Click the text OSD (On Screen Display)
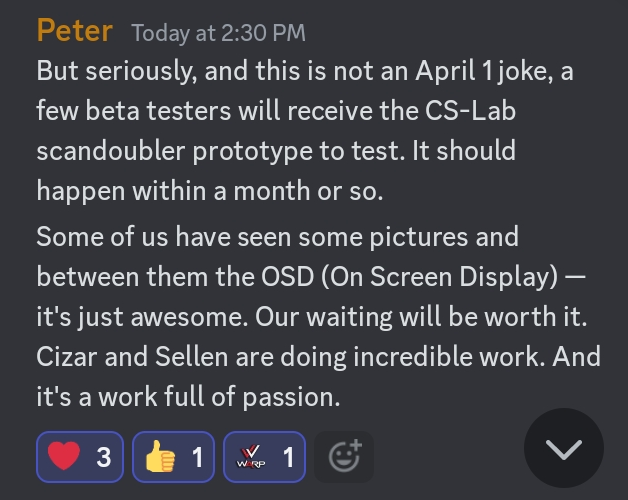 click(x=409, y=276)
